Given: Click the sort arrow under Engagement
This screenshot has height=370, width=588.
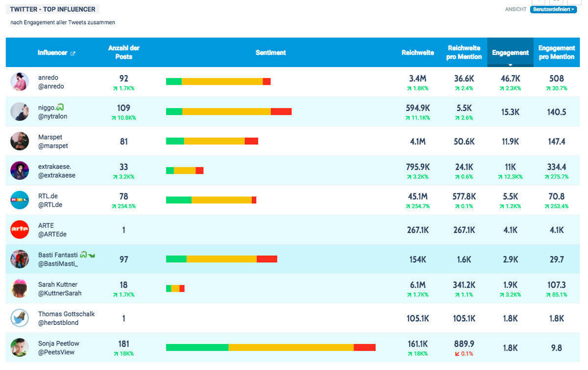Looking at the screenshot, I should click(x=510, y=65).
